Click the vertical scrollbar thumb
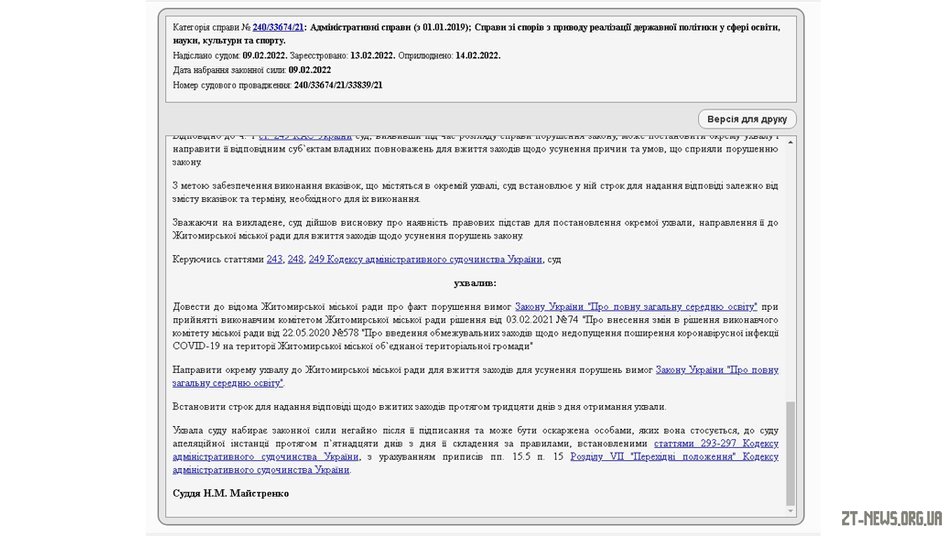952x536 pixels. coord(790,453)
